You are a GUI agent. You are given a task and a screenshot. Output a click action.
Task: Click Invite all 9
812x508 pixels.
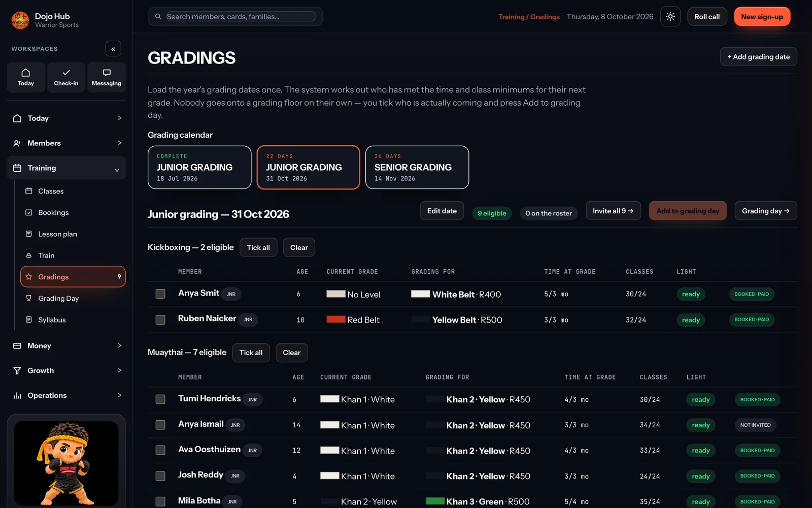click(613, 211)
